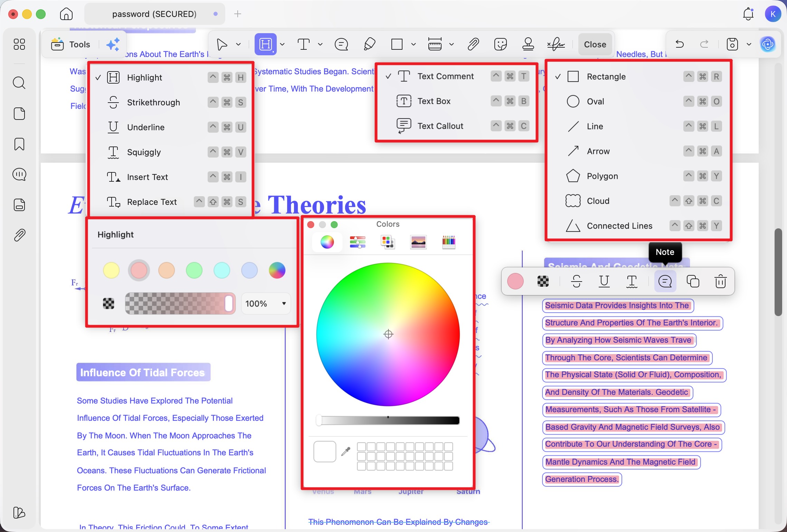Viewport: 787px width, 532px height.
Task: Choose Strikethrough from the markup menu
Action: point(171,103)
